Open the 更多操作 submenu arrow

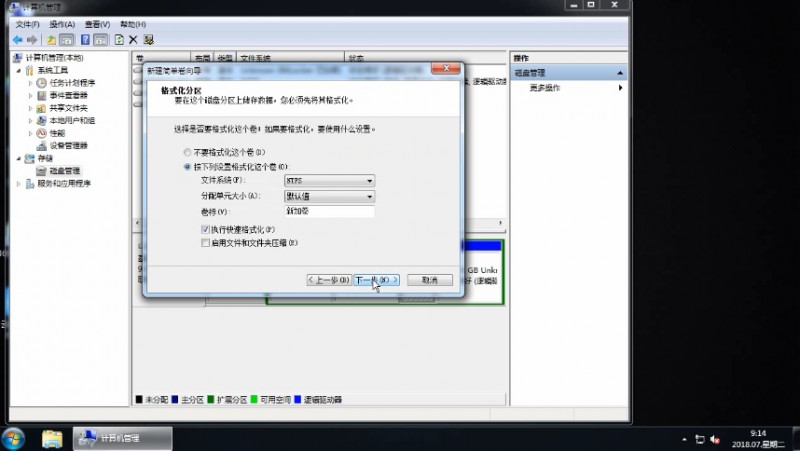pyautogui.click(x=620, y=88)
